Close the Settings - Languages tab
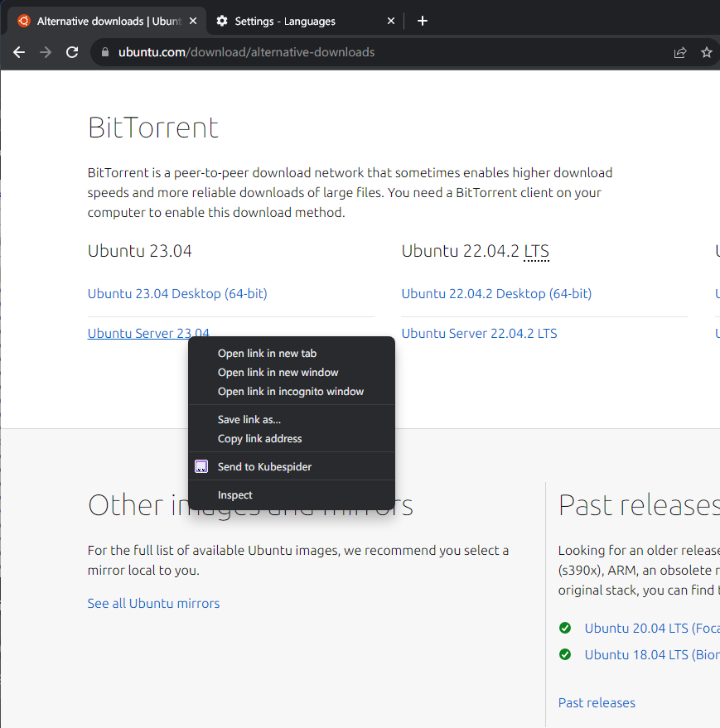 391,21
